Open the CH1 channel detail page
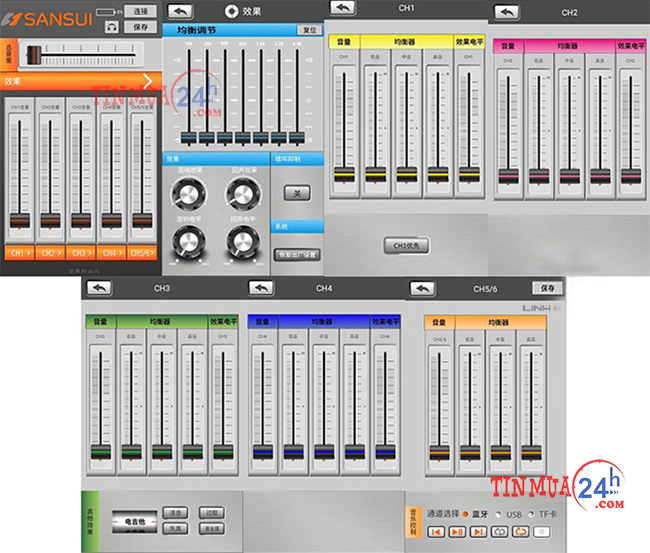 [20, 253]
